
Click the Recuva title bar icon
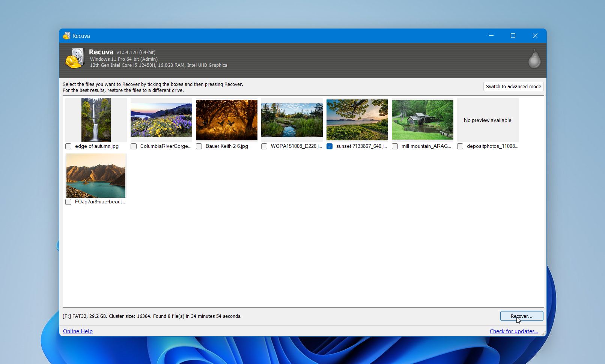click(x=66, y=36)
